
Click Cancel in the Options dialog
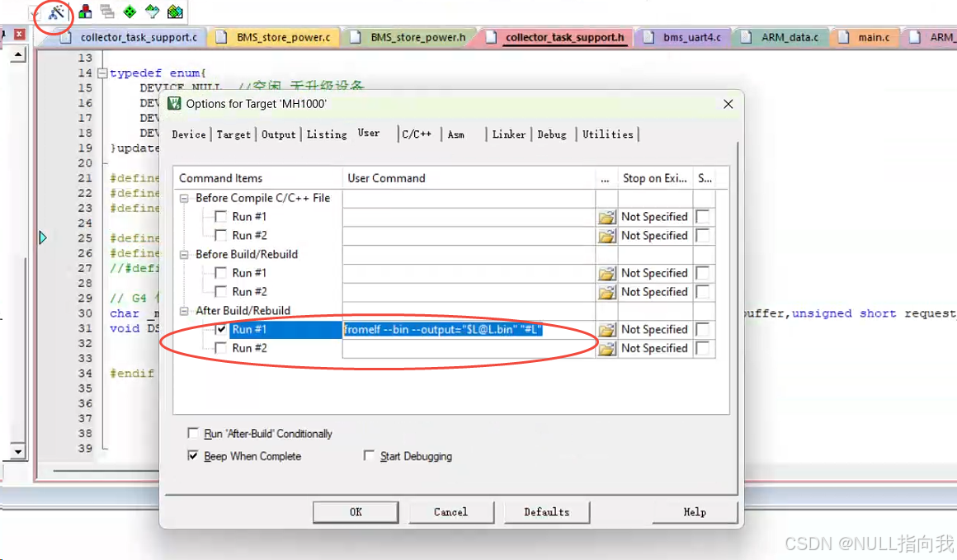click(x=451, y=512)
